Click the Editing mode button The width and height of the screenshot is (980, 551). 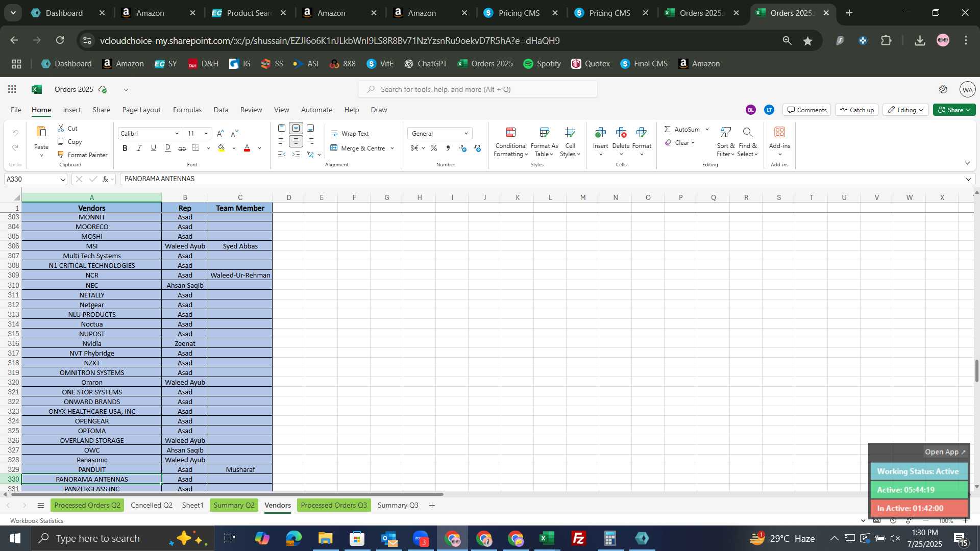(x=905, y=110)
